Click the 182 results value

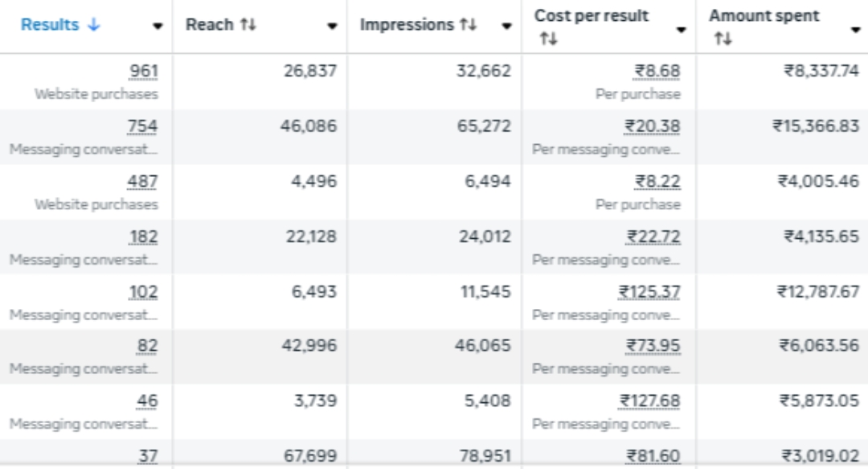coord(143,237)
